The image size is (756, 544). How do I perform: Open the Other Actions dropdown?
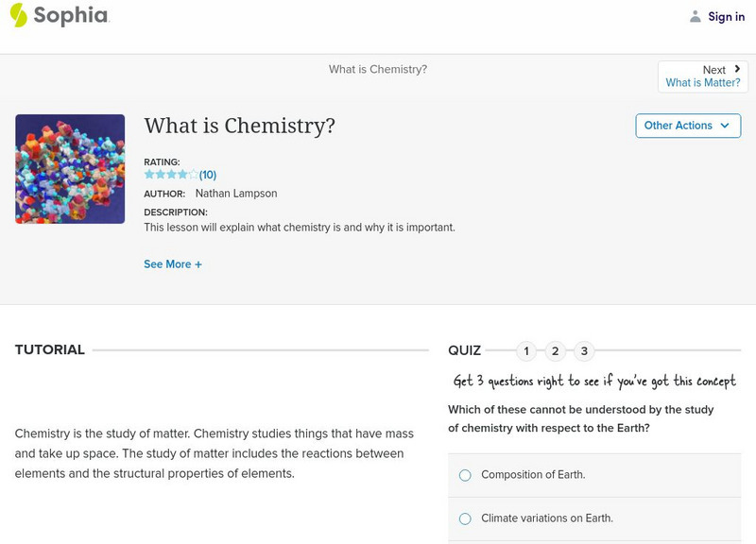coord(688,126)
